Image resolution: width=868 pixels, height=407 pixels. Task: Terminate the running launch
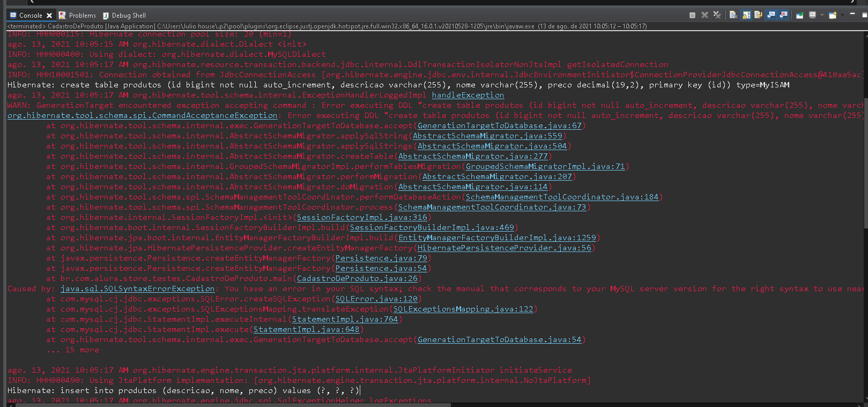point(692,15)
